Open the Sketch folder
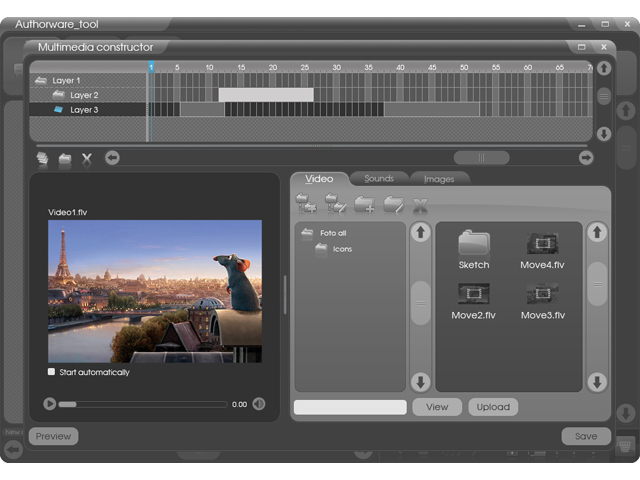Viewport: 640px width, 480px height. point(473,249)
